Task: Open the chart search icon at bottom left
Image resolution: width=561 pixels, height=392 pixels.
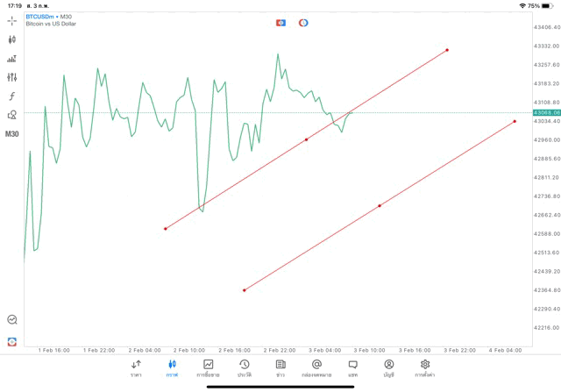Action: 12,320
